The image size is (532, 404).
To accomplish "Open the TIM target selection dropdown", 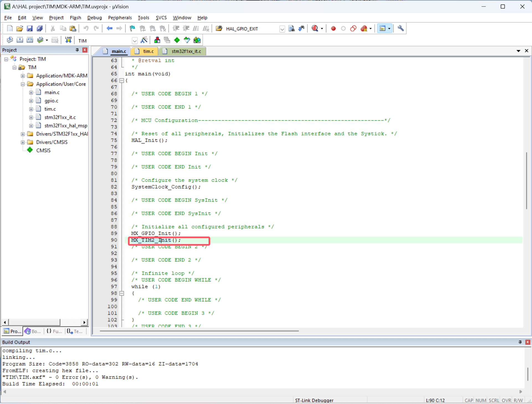I will [x=135, y=41].
